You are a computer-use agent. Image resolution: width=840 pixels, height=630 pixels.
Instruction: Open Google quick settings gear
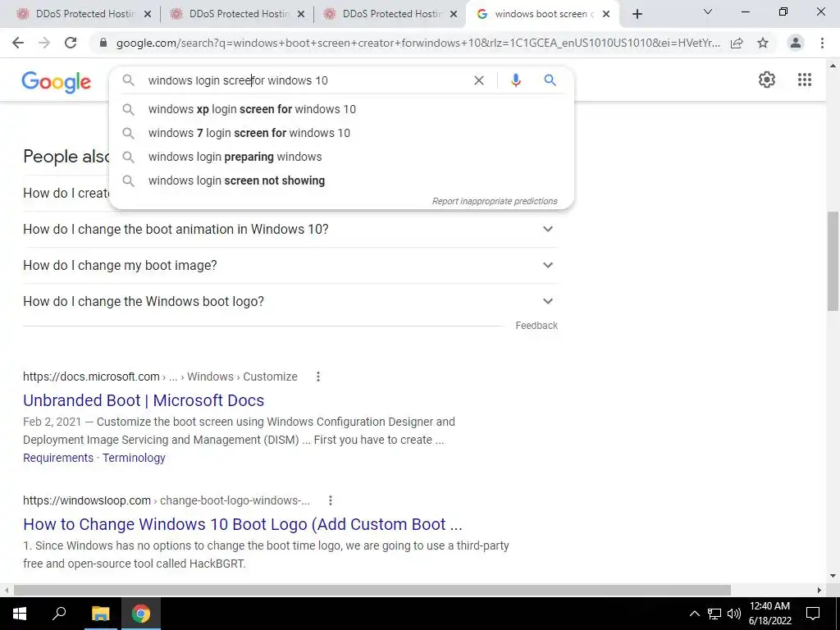point(767,80)
